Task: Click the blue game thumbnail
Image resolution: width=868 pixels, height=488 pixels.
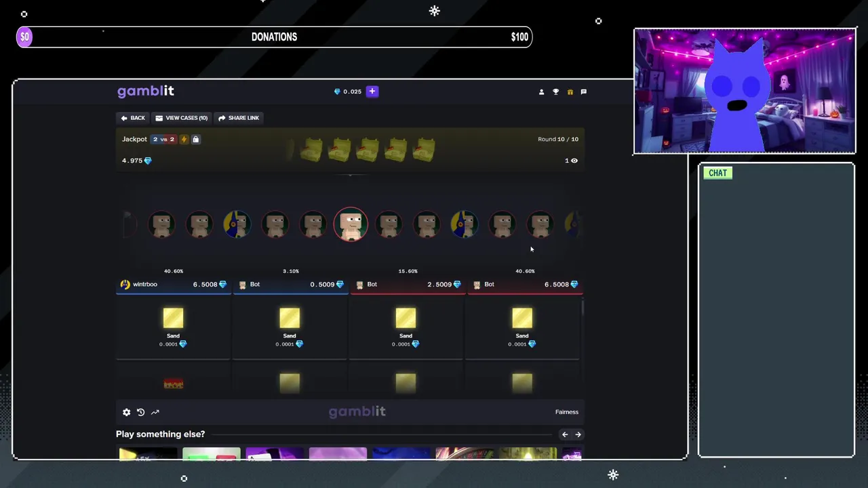Action: (x=401, y=453)
